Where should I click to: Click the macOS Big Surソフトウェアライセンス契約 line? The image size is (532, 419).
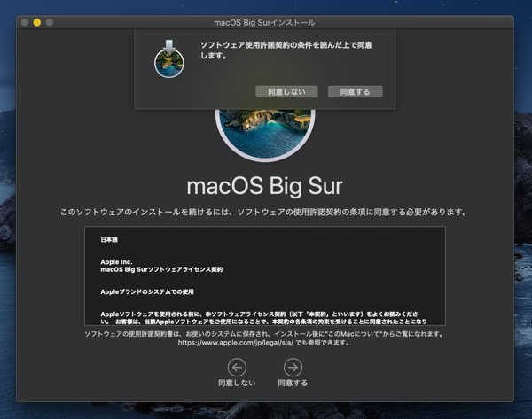161,269
